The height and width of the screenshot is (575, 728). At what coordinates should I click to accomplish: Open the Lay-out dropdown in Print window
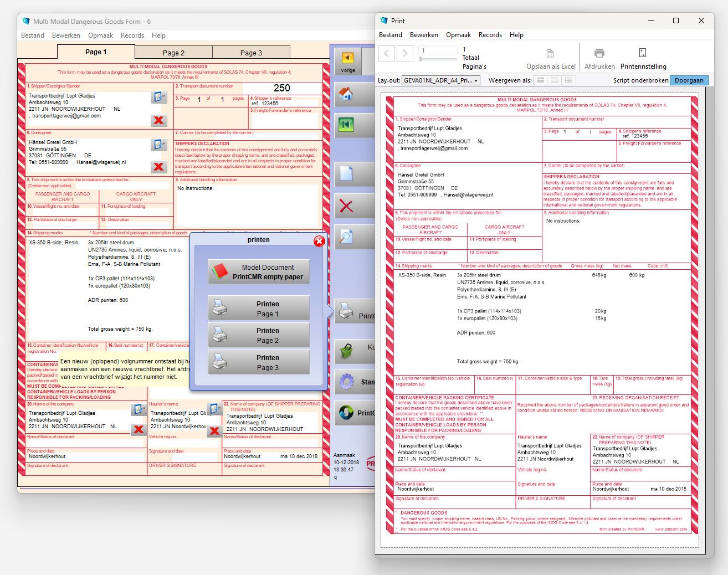440,80
